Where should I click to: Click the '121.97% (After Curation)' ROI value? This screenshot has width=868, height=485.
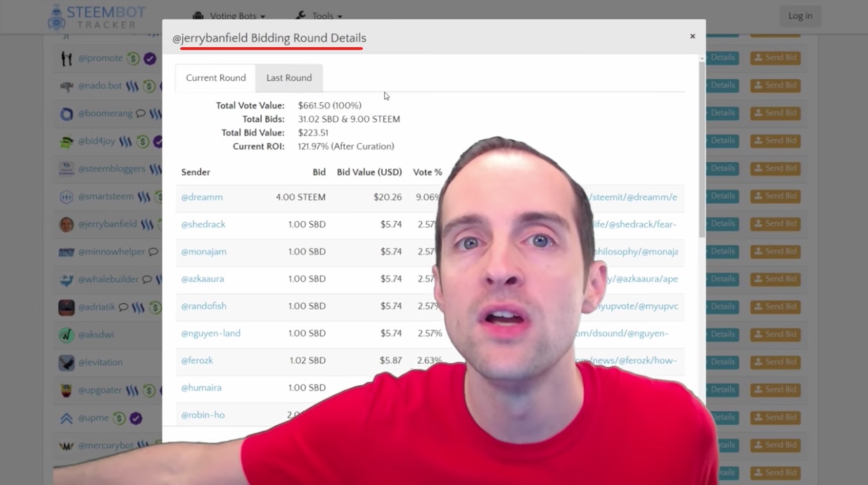(x=346, y=146)
